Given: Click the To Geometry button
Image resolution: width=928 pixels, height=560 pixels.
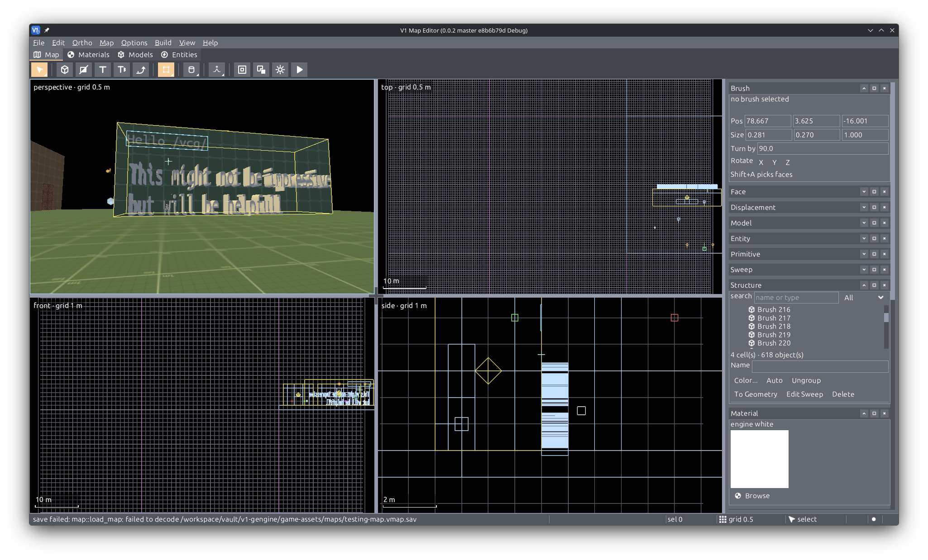Looking at the screenshot, I should [x=756, y=394].
